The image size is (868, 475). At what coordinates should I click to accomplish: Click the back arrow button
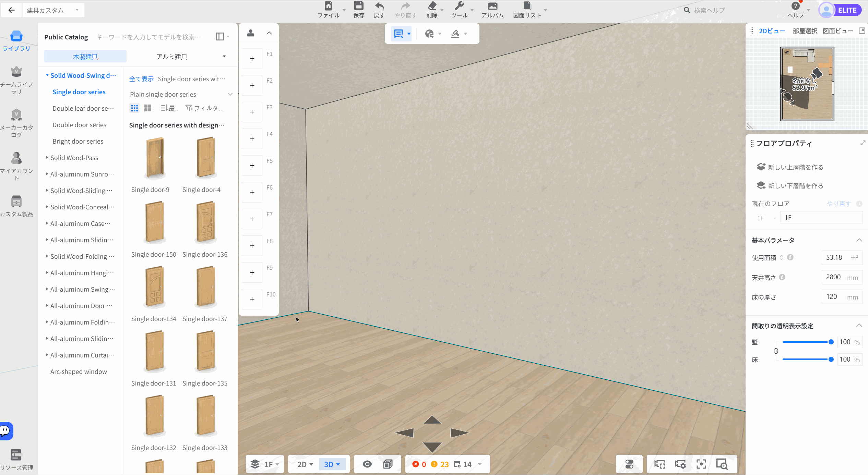(12, 10)
